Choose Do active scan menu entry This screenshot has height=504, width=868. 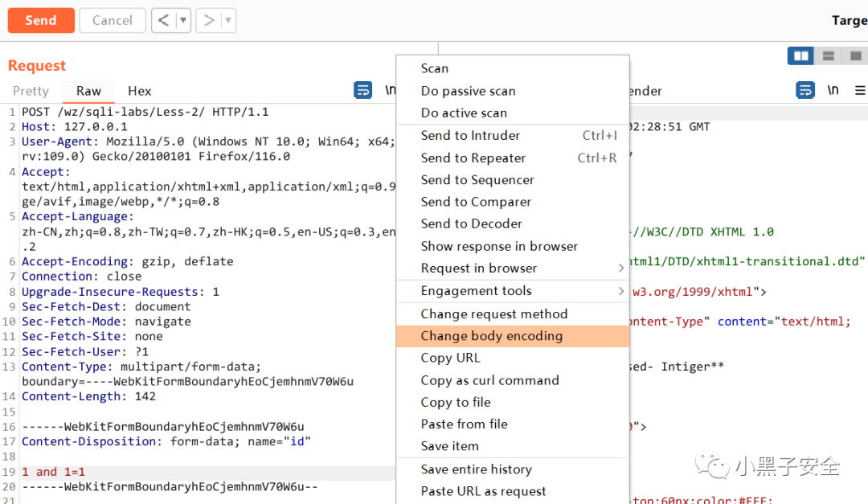(x=513, y=113)
